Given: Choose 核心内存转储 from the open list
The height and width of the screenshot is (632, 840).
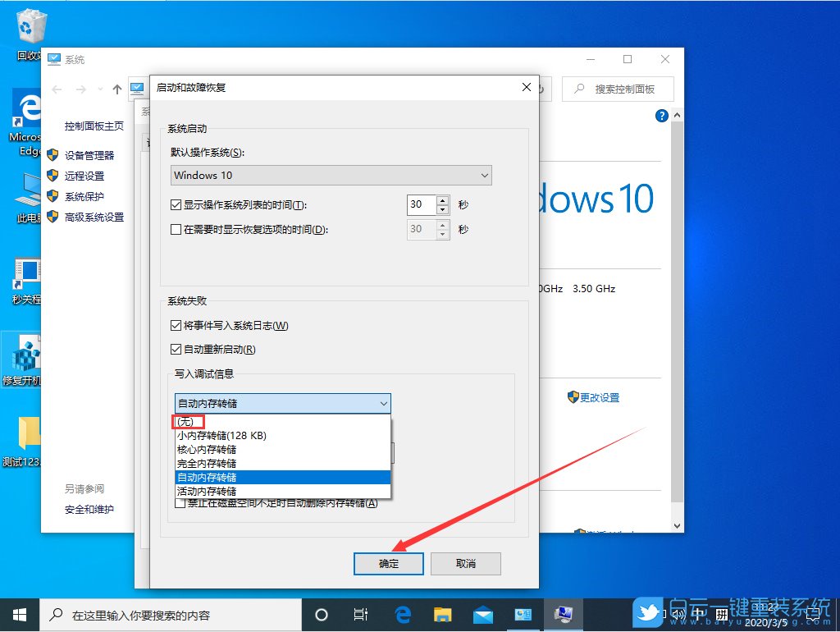Looking at the screenshot, I should click(x=208, y=449).
